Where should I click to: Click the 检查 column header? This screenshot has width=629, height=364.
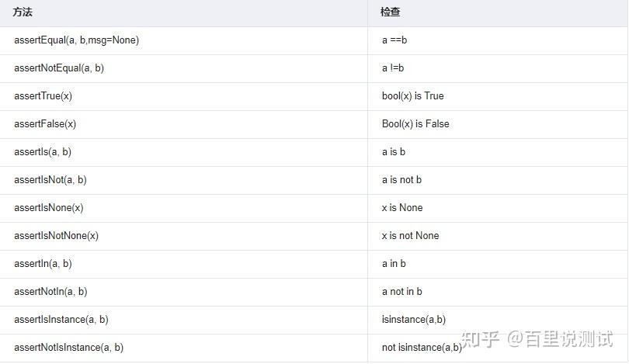[390, 12]
